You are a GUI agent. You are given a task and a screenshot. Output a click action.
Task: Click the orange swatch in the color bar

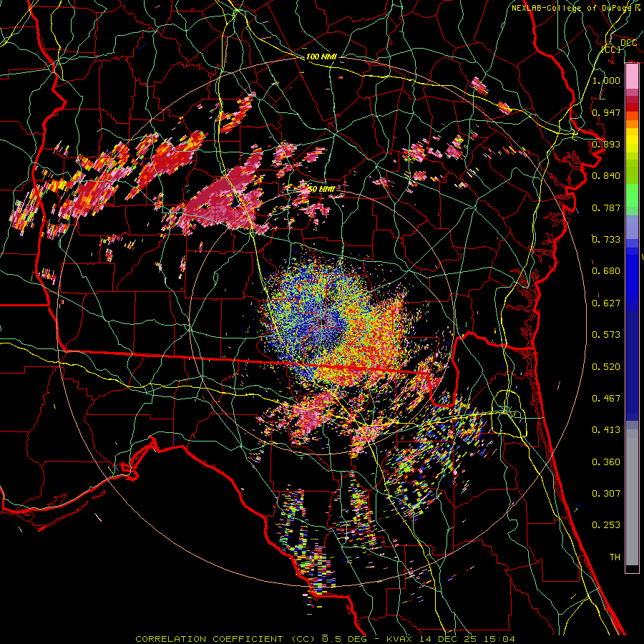tap(632, 124)
